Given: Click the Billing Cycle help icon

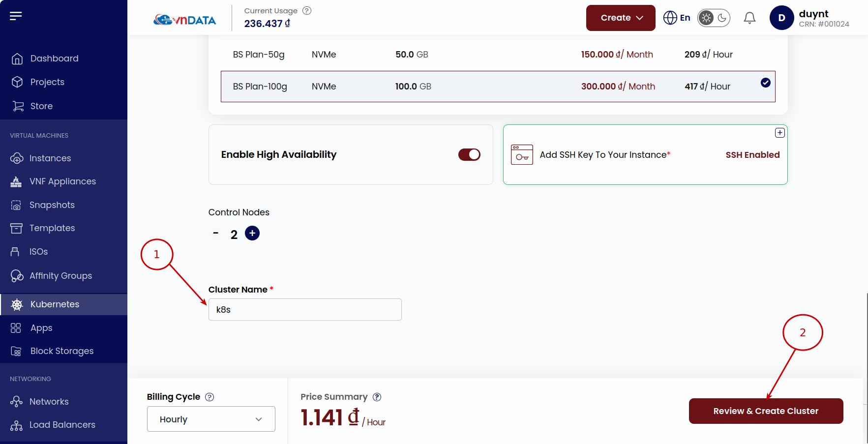Looking at the screenshot, I should [x=210, y=397].
